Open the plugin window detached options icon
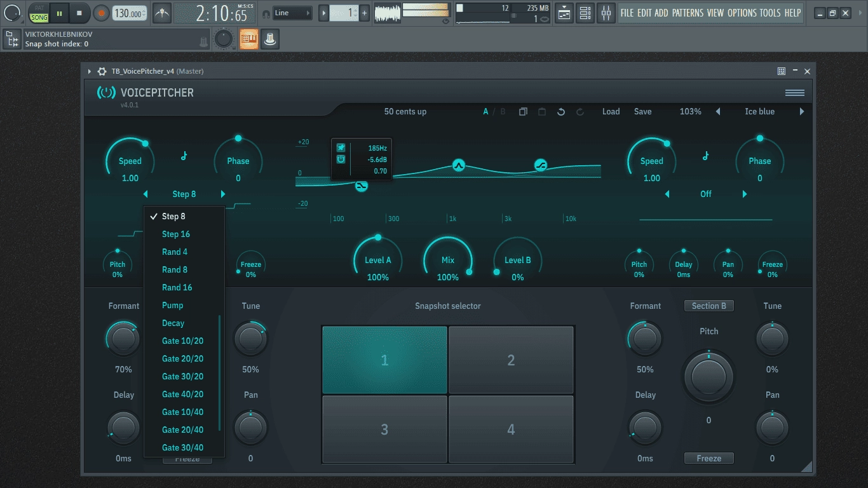 (x=782, y=71)
